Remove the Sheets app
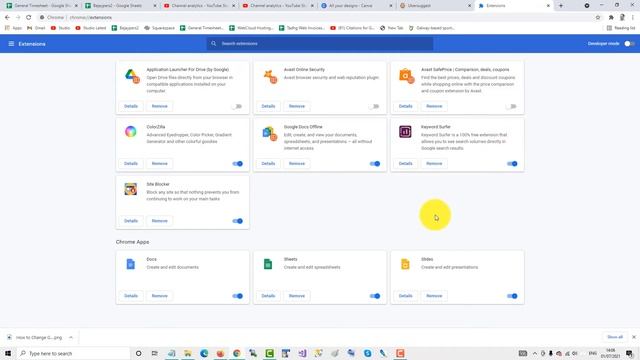Image resolution: width=640 pixels, height=360 pixels. [x=297, y=296]
